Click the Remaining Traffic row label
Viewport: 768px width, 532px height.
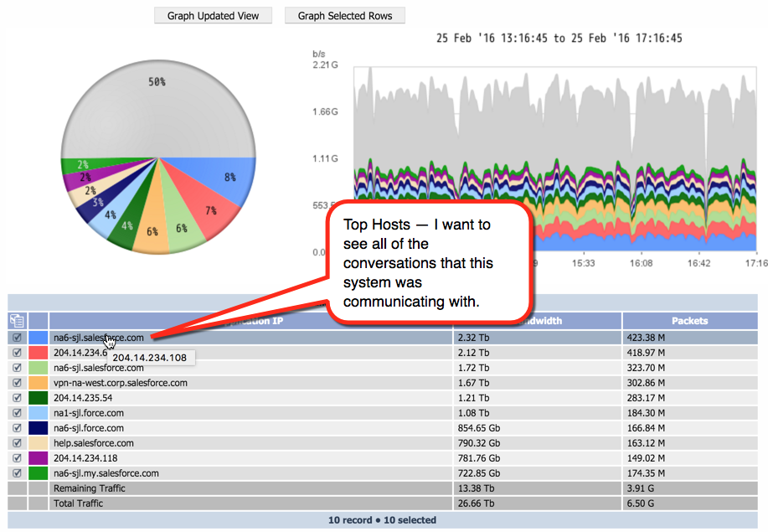[x=89, y=488]
